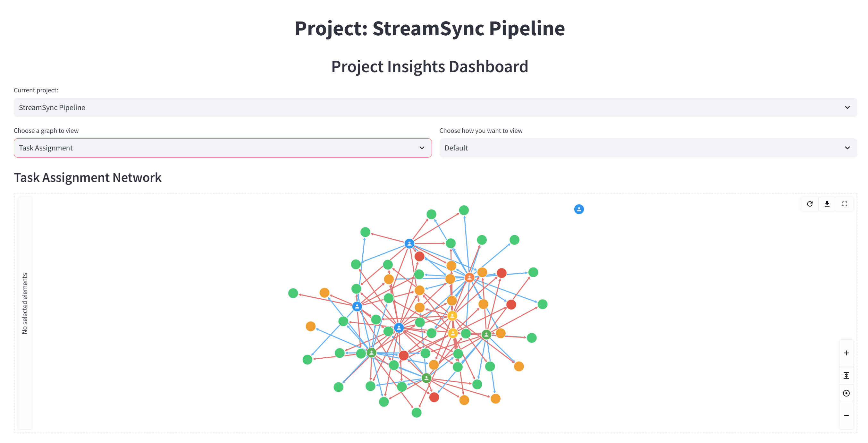Click the bottommost green task node
Screen dimensions: 868x443
417,413
